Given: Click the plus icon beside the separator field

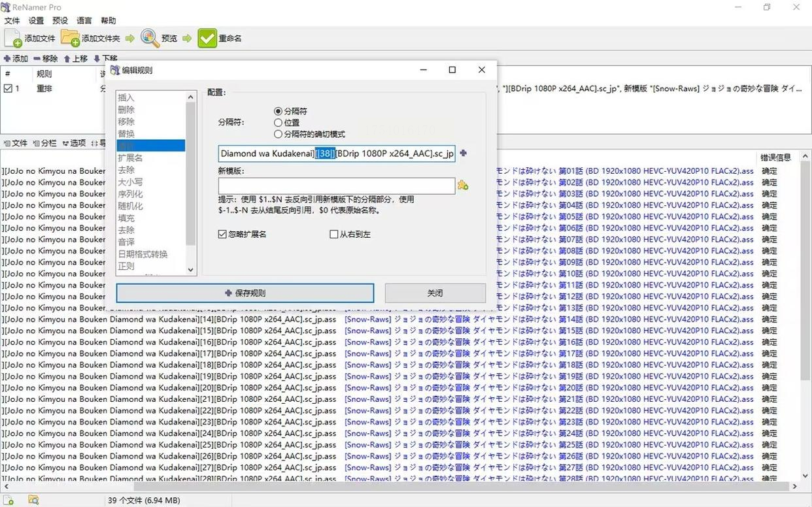Looking at the screenshot, I should [x=464, y=154].
